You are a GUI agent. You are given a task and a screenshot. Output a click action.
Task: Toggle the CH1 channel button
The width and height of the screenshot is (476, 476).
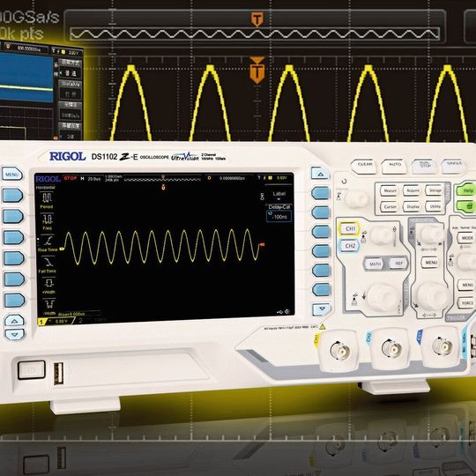pos(349,228)
